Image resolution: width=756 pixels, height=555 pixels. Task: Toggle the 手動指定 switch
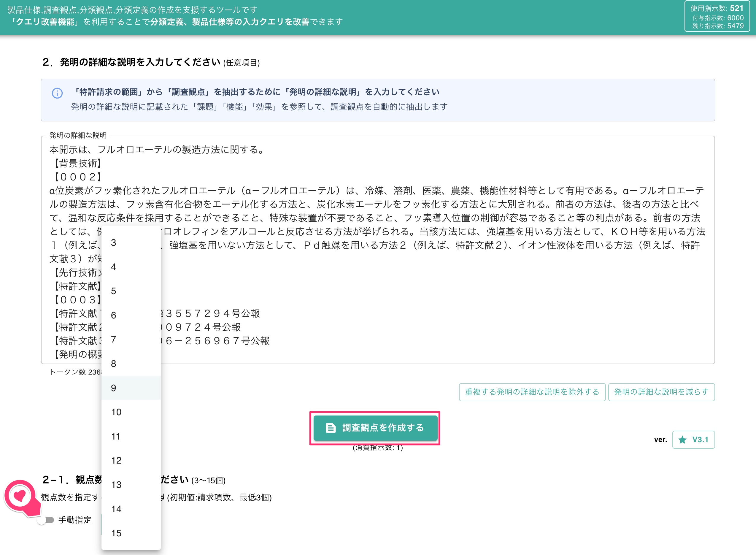[46, 520]
